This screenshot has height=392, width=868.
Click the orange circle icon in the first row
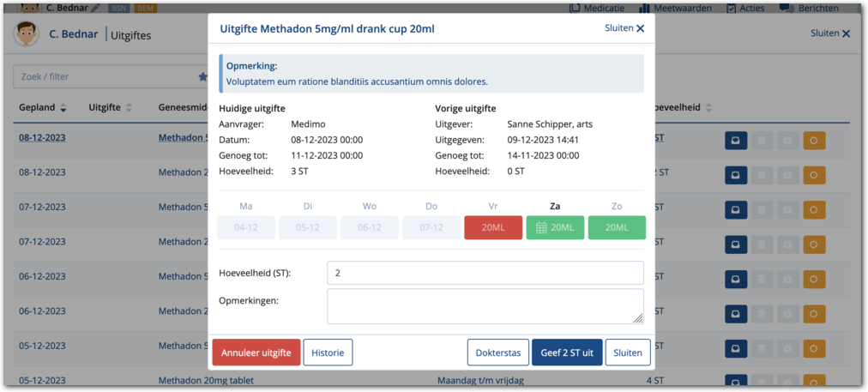[x=814, y=140]
